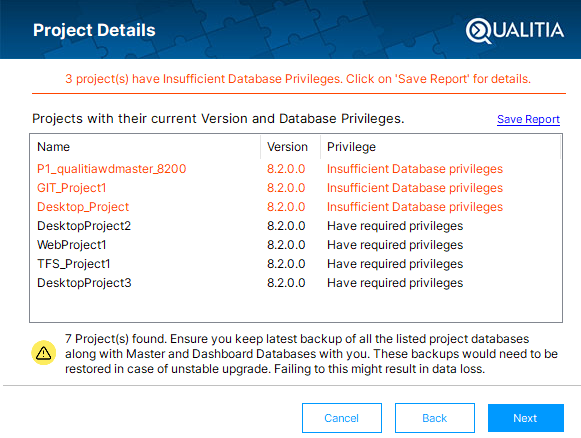Click GIT_Project1's Insufficient Database privileges text
581x438 pixels.
415,188
